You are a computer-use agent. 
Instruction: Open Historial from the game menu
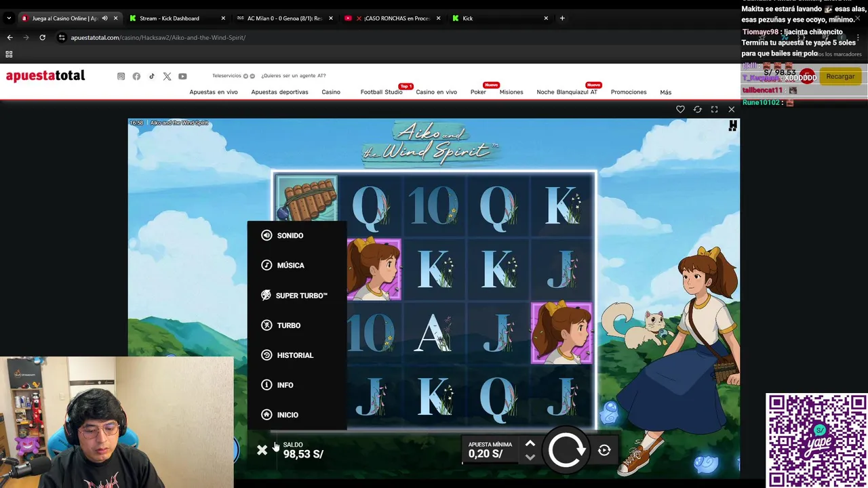click(x=288, y=355)
